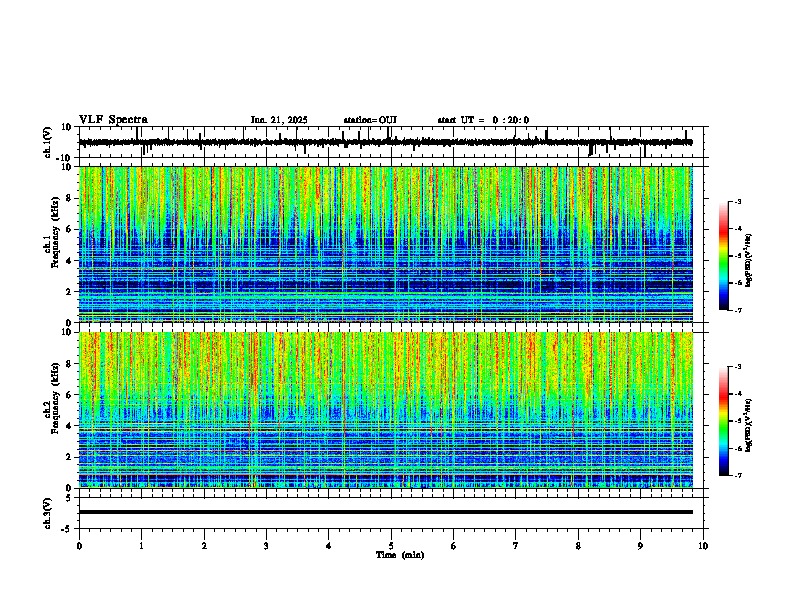Click the "start UT = 0 :20: 0" text
The image size is (792, 612).
coord(483,120)
